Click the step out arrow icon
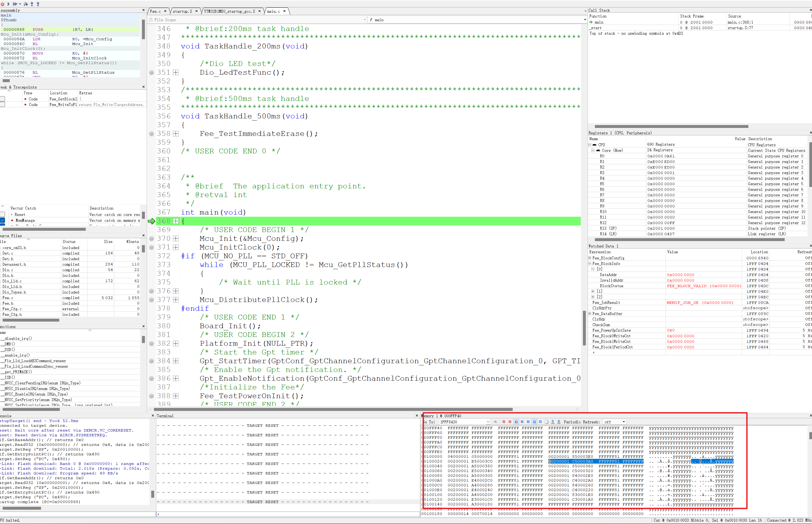The height and width of the screenshot is (524, 812). point(38,4)
